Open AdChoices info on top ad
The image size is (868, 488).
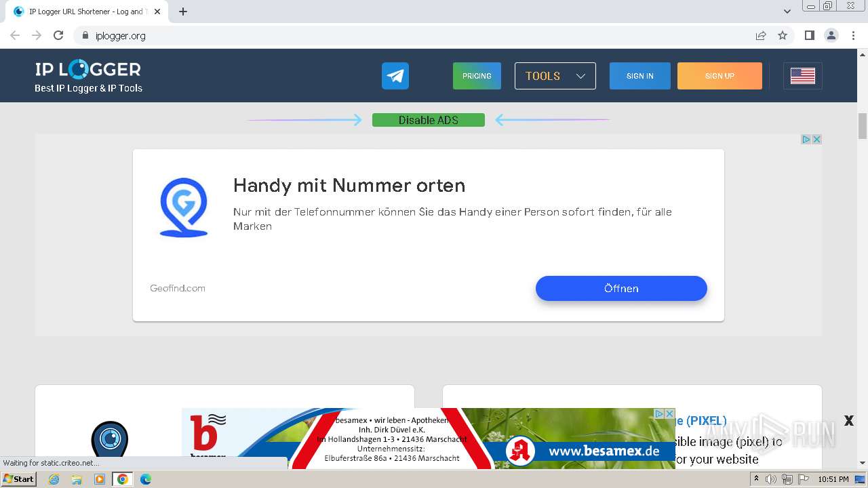(x=806, y=139)
